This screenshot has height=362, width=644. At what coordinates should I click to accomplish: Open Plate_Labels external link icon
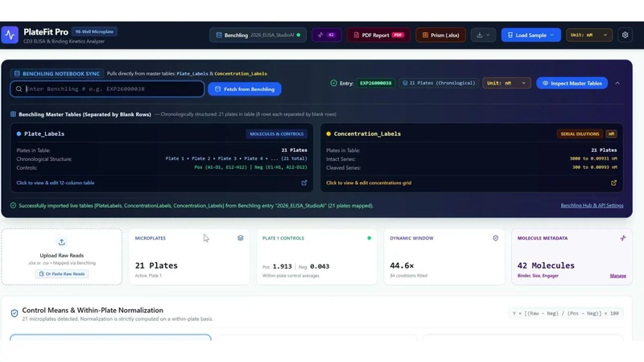(x=304, y=183)
